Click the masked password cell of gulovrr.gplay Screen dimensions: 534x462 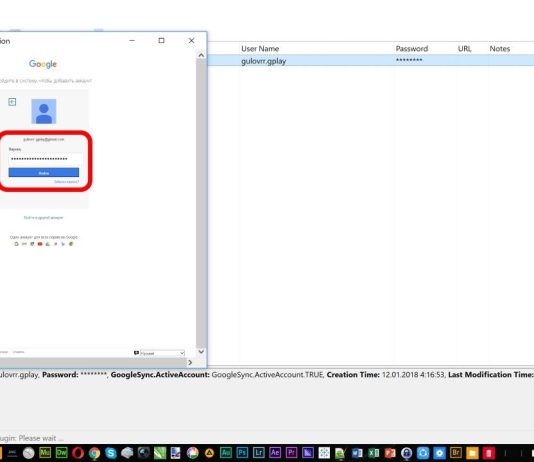pyautogui.click(x=409, y=60)
